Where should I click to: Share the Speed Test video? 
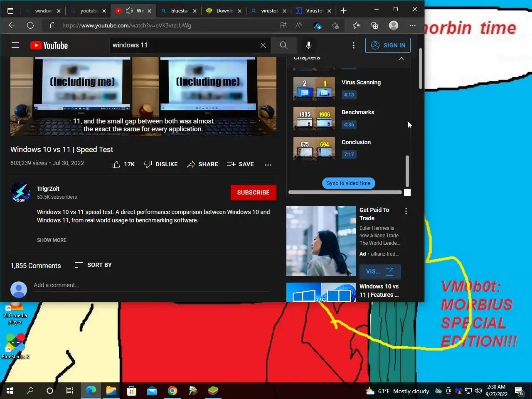(x=202, y=164)
